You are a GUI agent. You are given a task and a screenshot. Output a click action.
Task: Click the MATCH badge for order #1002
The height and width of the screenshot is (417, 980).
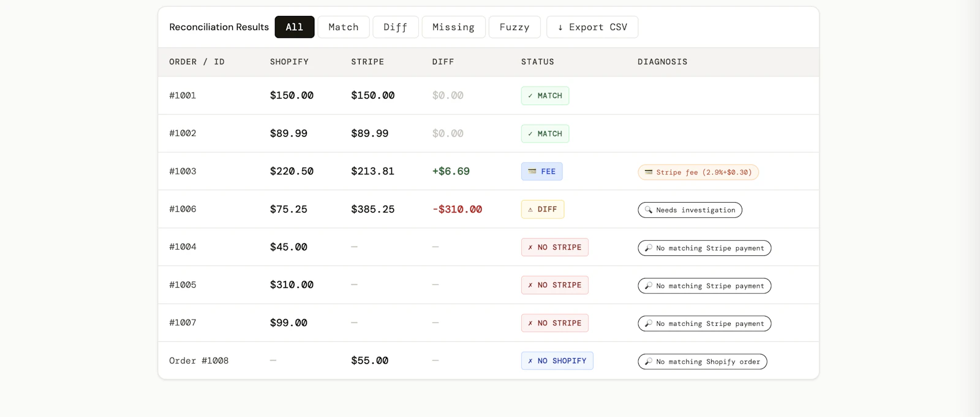545,133
